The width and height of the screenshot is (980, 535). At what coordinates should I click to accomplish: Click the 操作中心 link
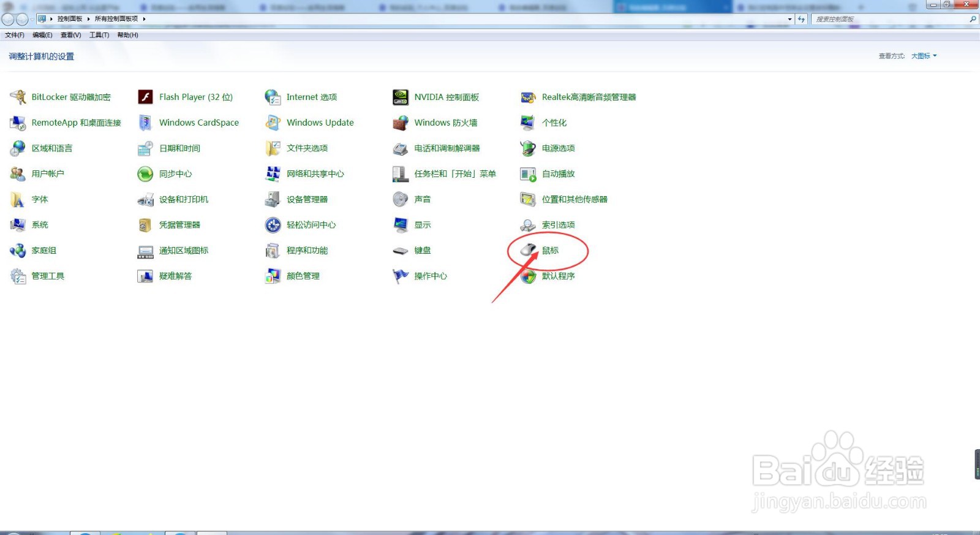431,276
